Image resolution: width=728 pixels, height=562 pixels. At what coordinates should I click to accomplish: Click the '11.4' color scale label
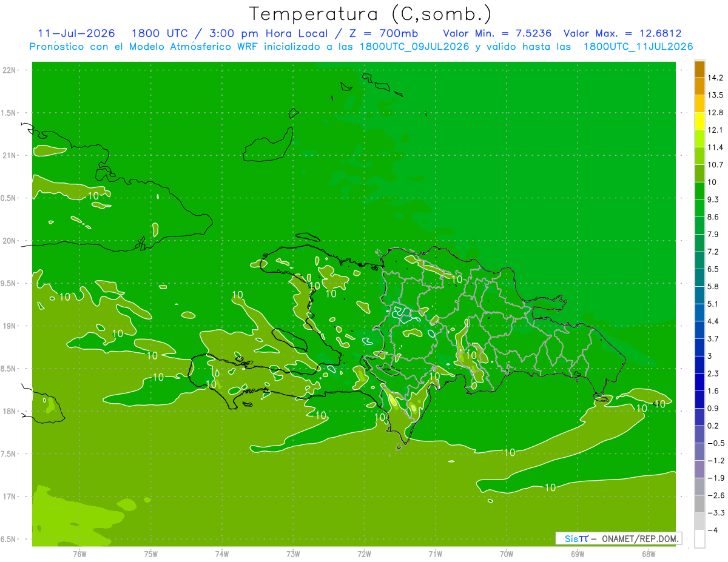click(x=716, y=147)
